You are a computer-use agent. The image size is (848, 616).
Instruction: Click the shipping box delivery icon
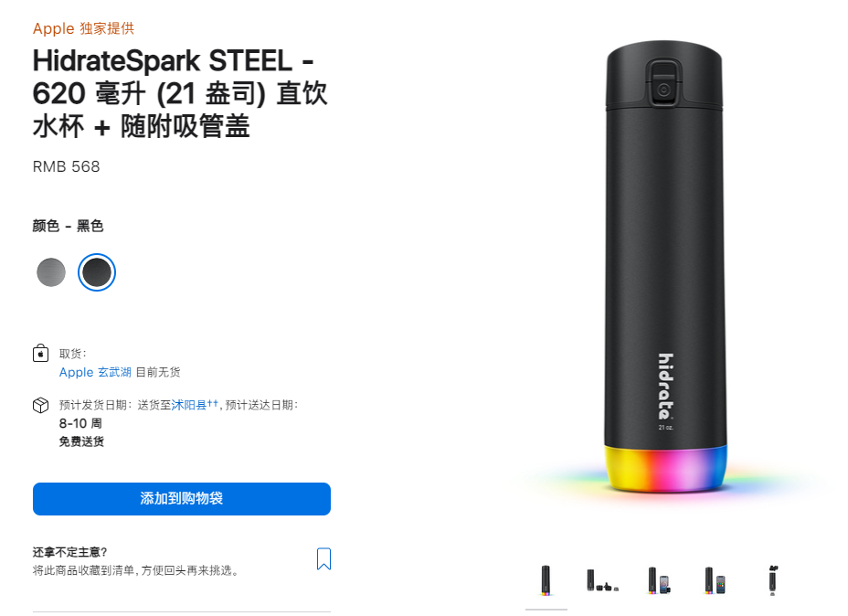40,405
